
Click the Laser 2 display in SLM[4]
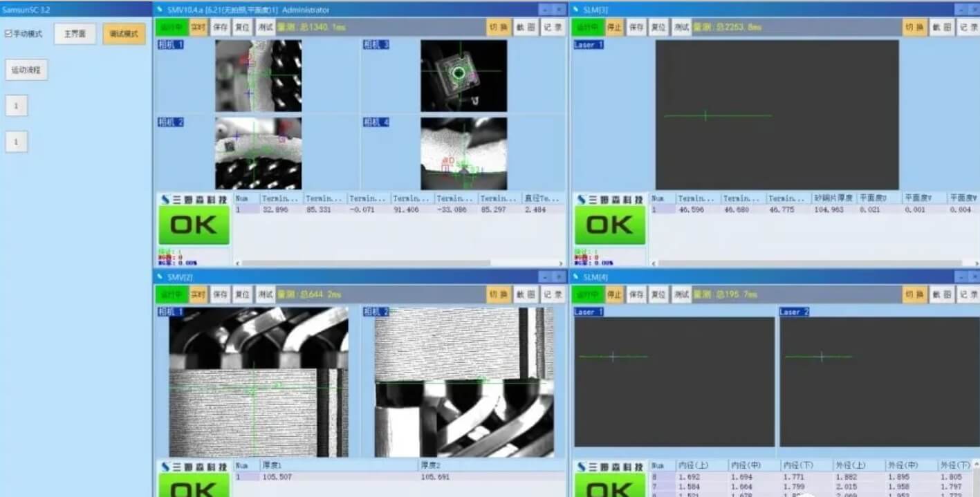point(880,382)
